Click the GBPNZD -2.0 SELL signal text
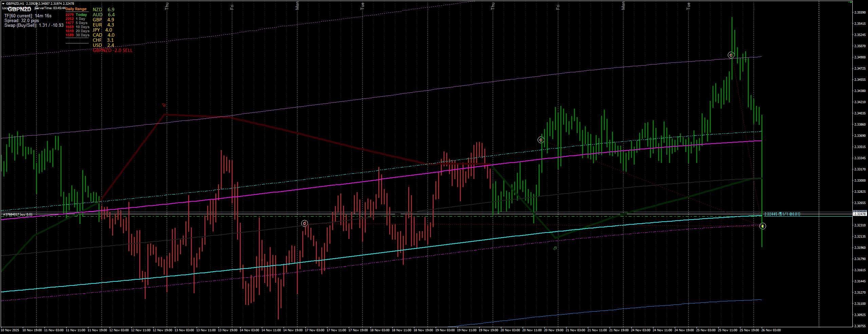This screenshot has height=334, width=868. tap(112, 50)
